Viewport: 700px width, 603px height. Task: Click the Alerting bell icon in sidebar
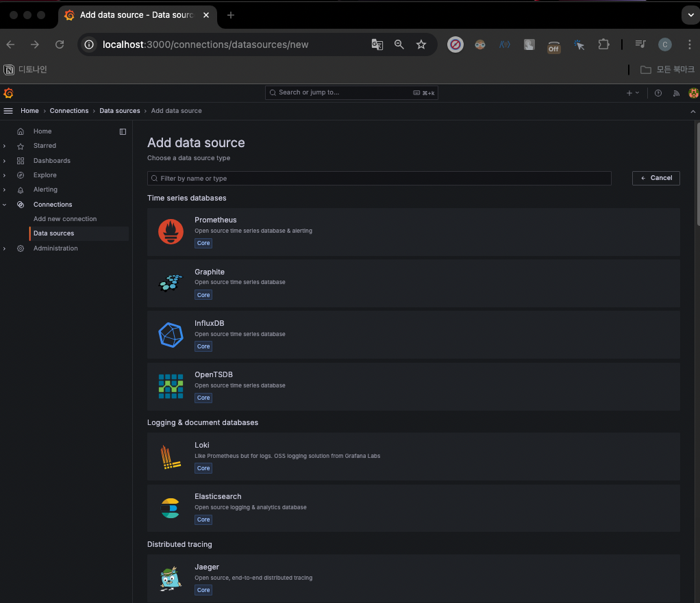[x=21, y=190]
